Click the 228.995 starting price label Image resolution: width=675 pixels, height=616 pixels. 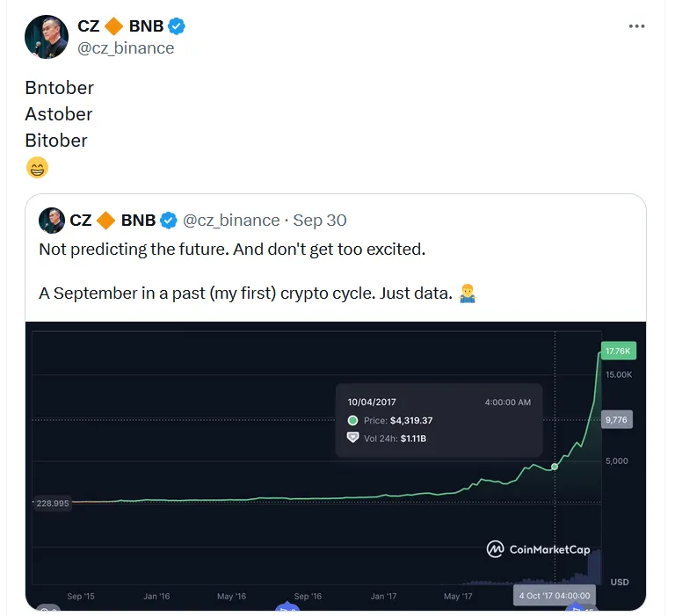click(x=53, y=504)
